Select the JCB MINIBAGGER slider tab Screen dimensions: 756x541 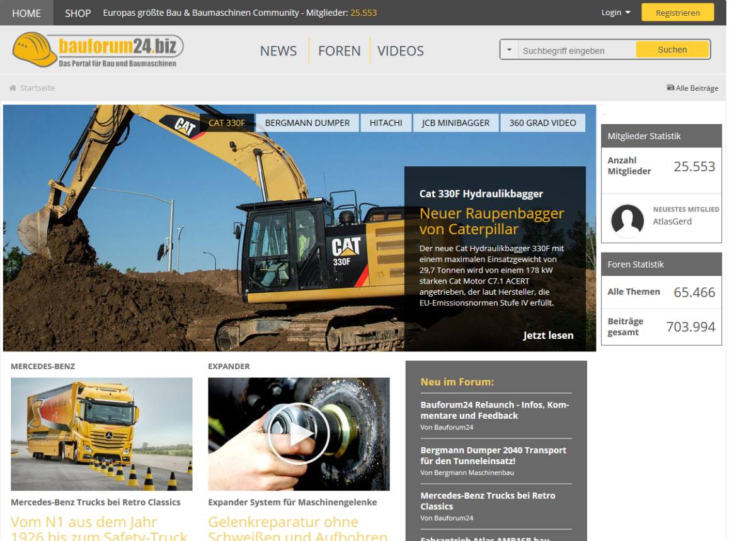point(456,123)
